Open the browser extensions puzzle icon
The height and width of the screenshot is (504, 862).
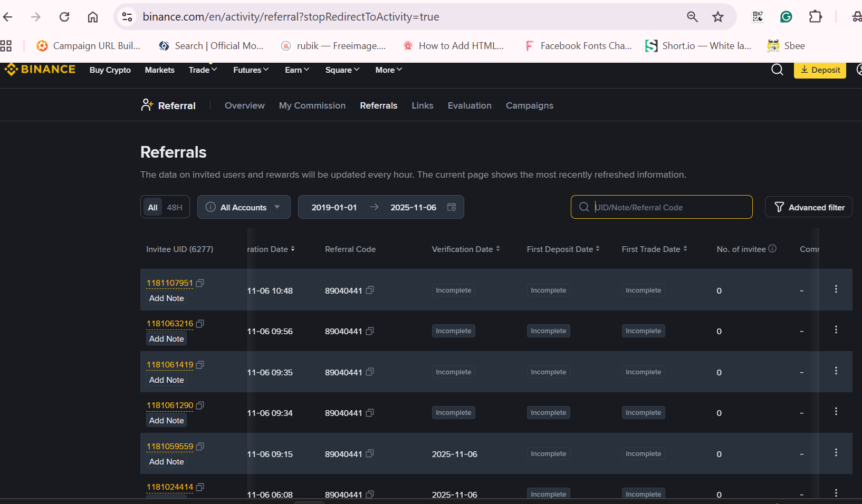tap(815, 17)
